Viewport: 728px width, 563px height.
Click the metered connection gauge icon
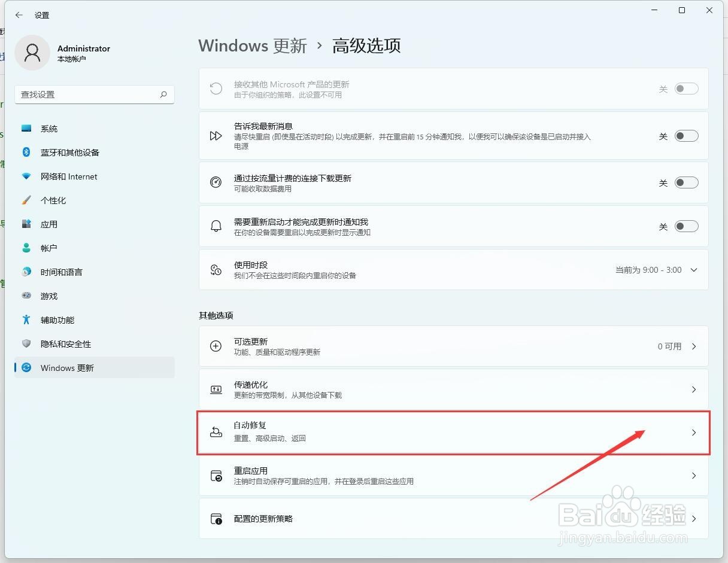(216, 182)
